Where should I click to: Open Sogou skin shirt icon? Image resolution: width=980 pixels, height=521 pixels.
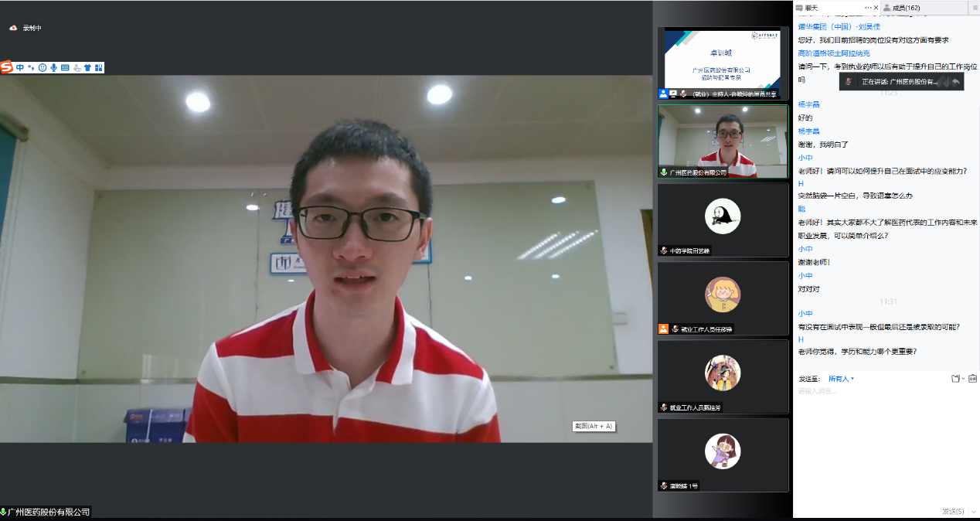(87, 68)
